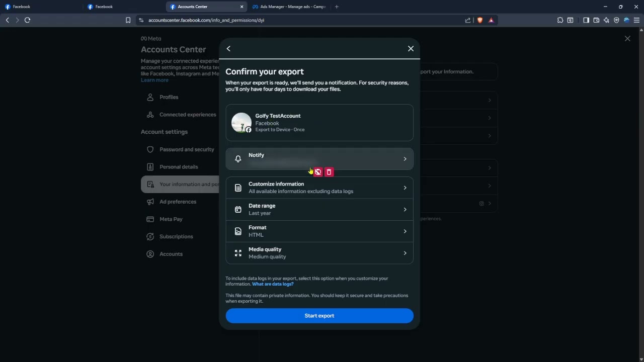Expand the Media quality chevron
Image resolution: width=644 pixels, height=362 pixels.
[405, 253]
